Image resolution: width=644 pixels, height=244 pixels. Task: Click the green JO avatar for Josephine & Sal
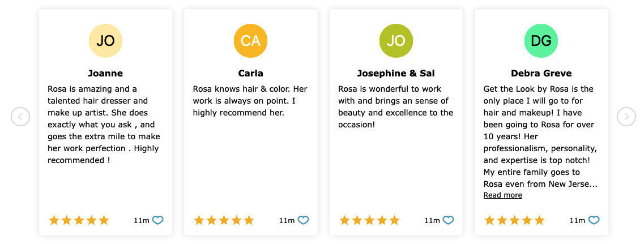pyautogui.click(x=396, y=41)
